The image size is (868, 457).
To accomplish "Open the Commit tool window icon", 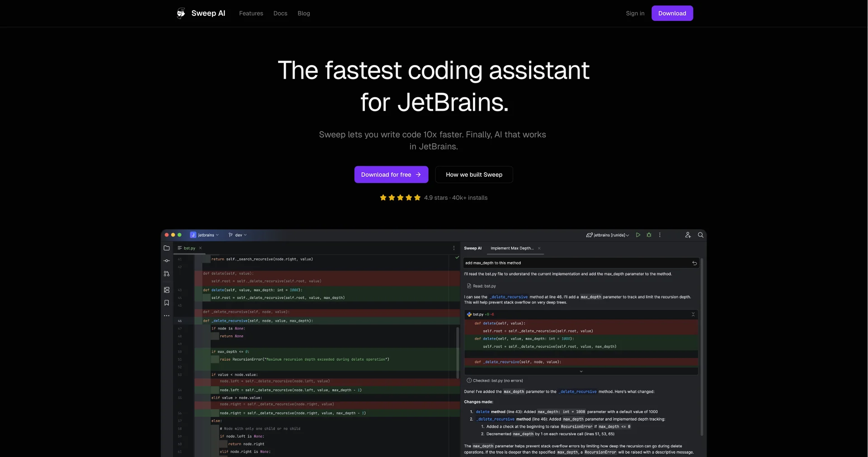I will (x=166, y=261).
